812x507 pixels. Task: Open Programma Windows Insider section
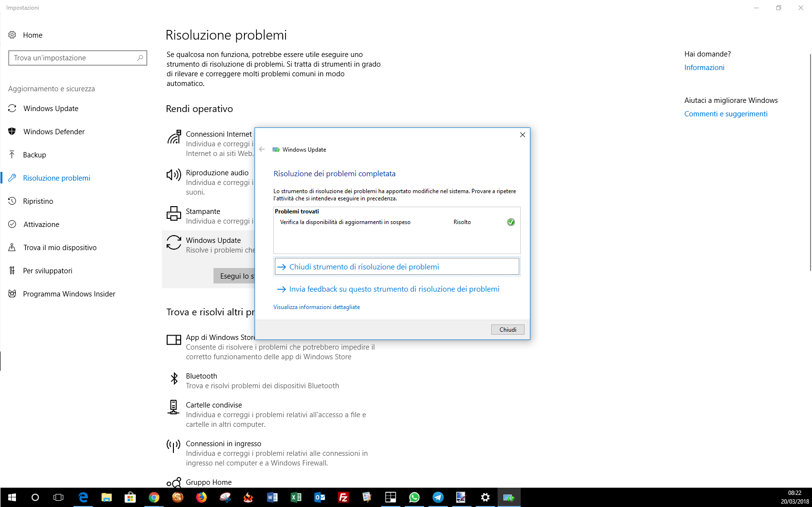coord(69,294)
